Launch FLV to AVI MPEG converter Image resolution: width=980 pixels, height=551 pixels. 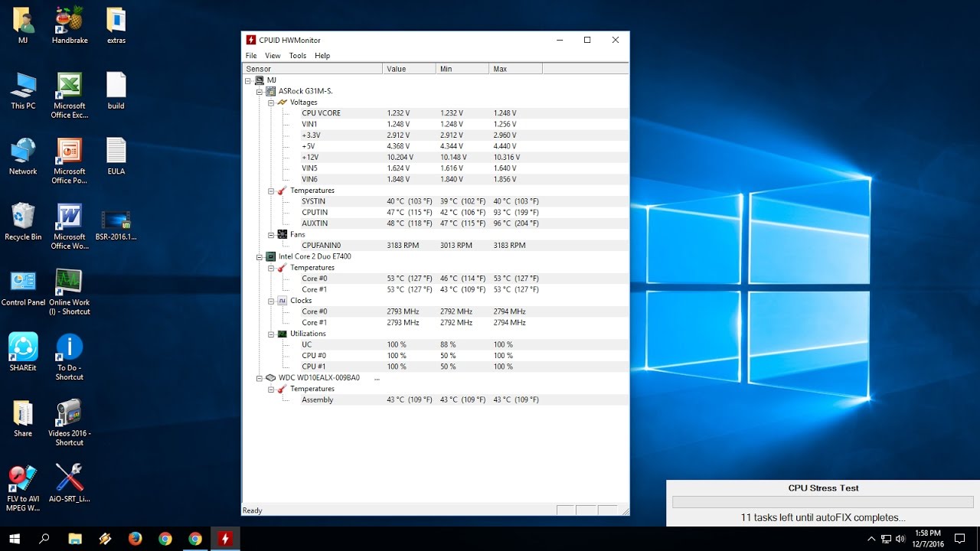(x=23, y=487)
